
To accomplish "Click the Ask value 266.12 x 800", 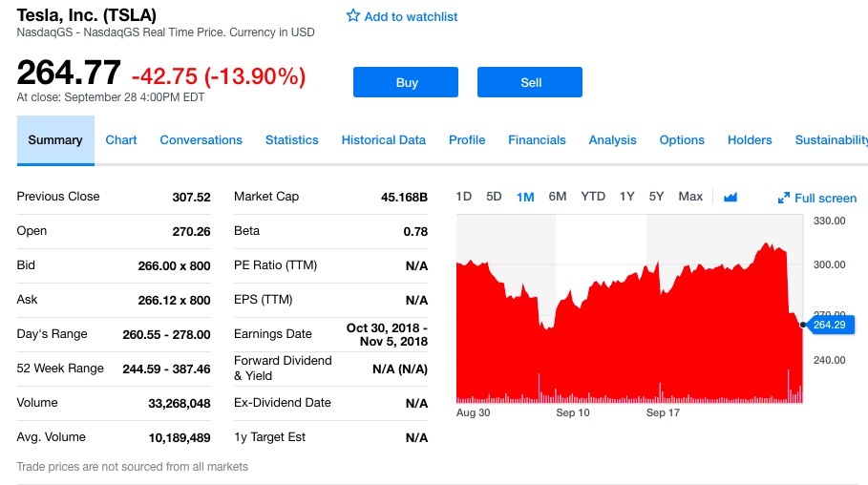I will pyautogui.click(x=175, y=300).
